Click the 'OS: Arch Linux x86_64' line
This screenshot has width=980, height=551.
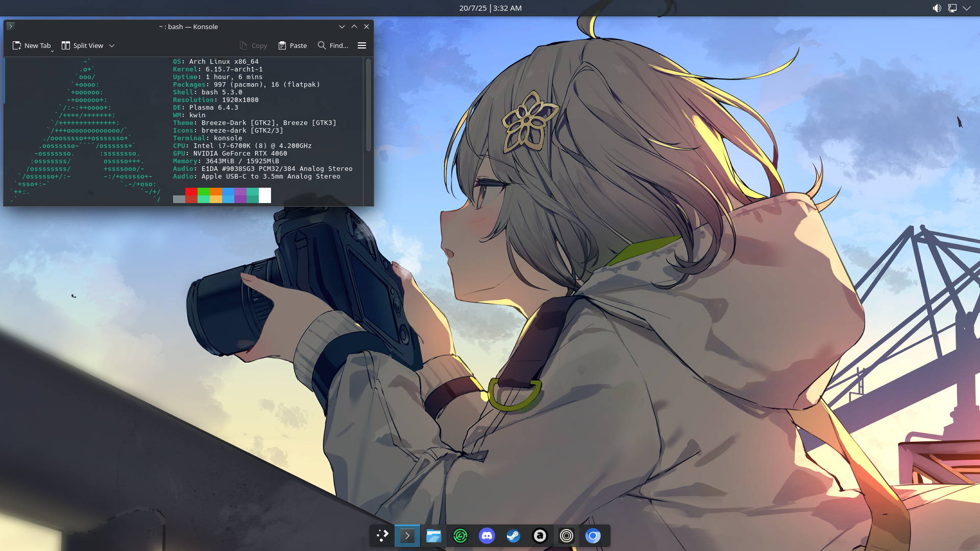tap(216, 61)
